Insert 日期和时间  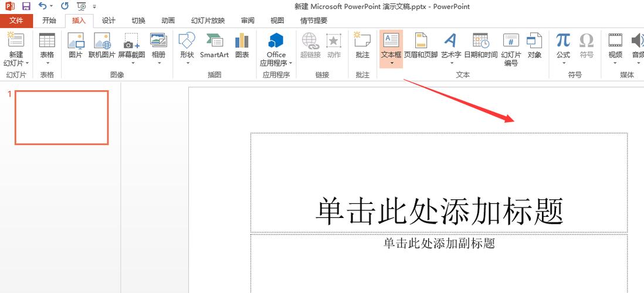(x=480, y=45)
